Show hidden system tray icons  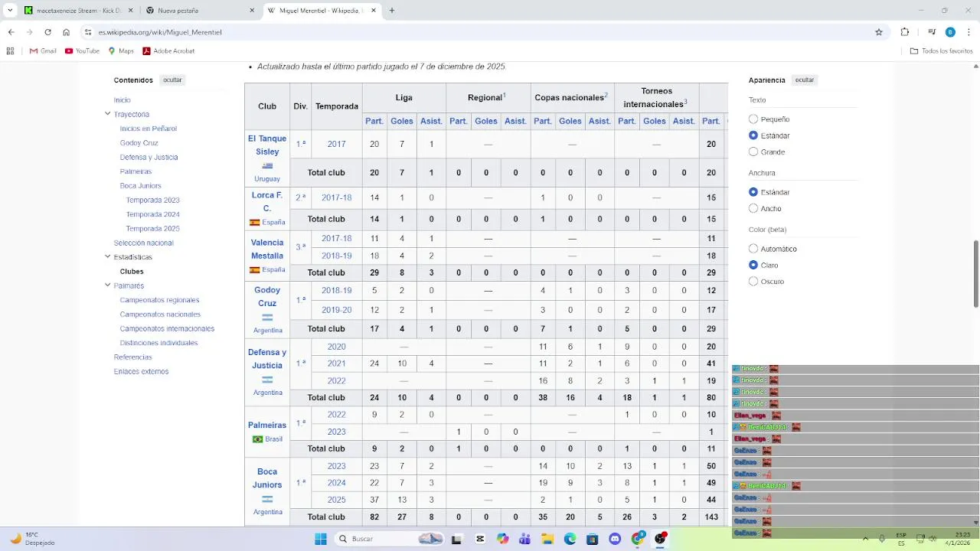coord(865,539)
